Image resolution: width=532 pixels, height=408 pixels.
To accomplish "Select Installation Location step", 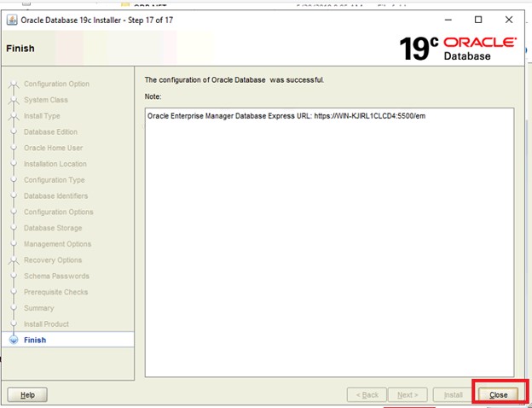I will click(x=55, y=164).
